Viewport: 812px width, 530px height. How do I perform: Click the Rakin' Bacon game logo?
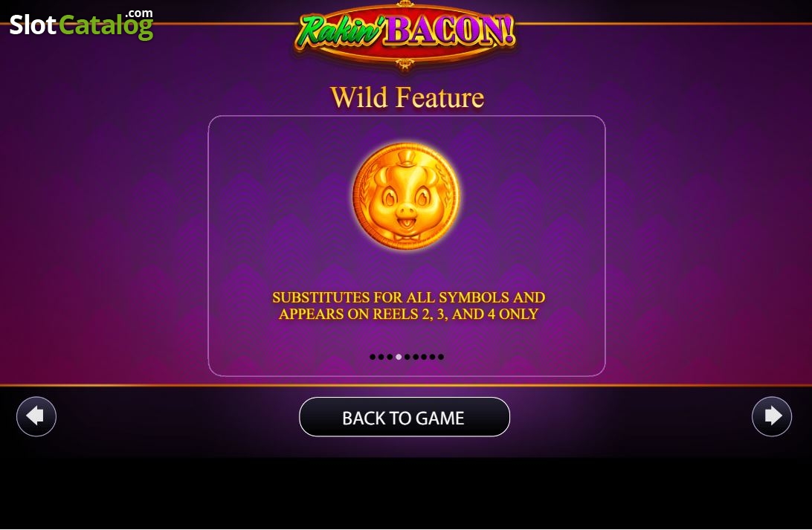(x=405, y=33)
